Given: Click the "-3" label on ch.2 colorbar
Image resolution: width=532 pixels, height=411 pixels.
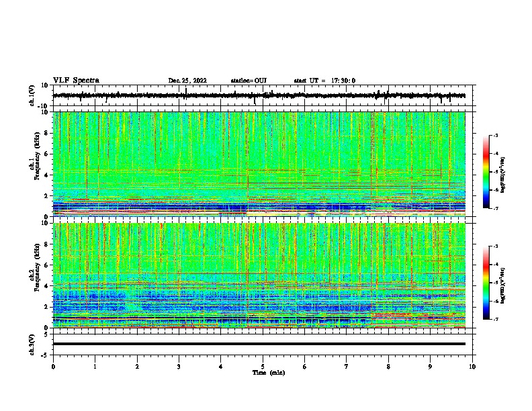Looking at the screenshot, I should tap(496, 246).
